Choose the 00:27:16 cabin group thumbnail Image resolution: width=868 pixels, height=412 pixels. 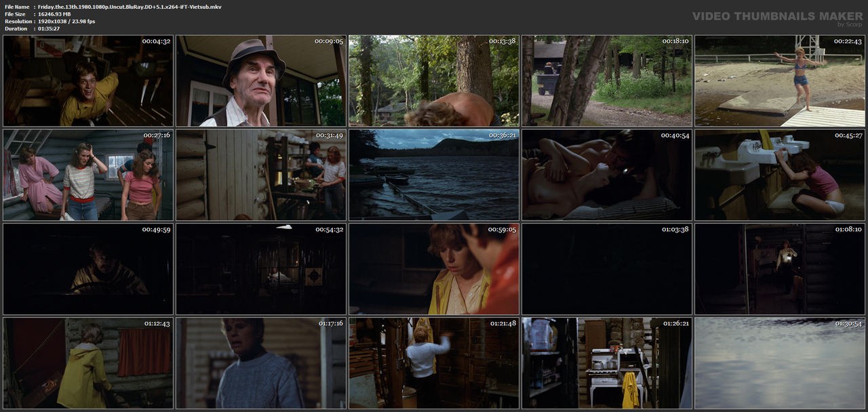pos(88,175)
